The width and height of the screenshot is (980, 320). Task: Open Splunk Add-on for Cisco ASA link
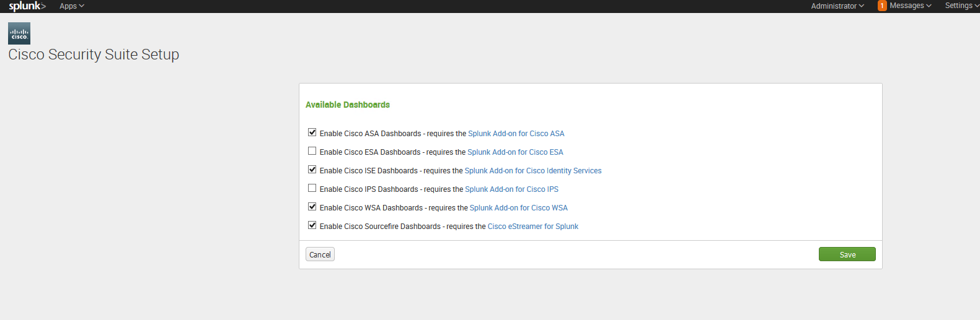[x=516, y=134]
